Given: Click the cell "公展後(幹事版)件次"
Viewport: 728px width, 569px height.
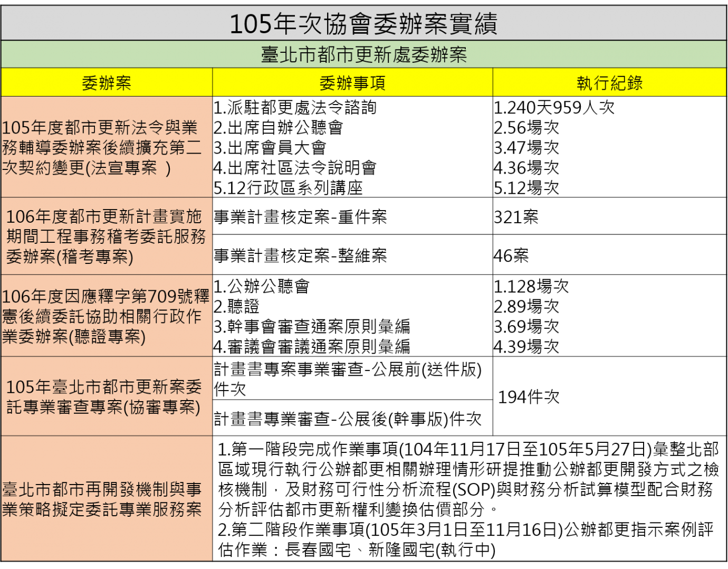Looking at the screenshot, I should tap(352, 418).
